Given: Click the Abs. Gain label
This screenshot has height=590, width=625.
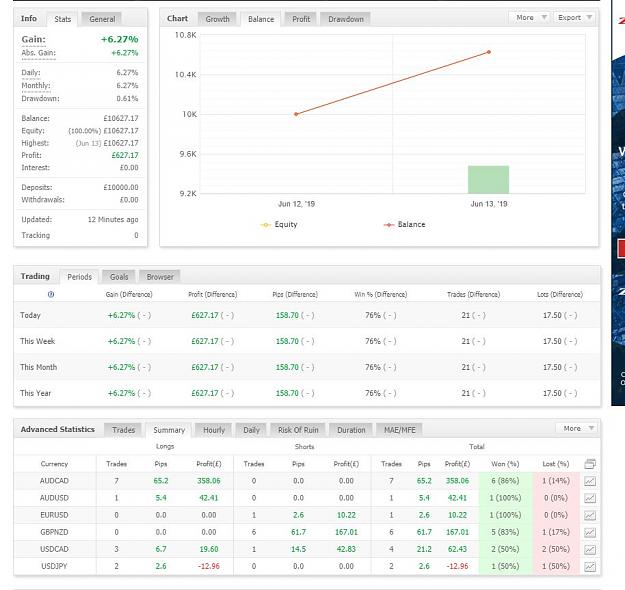Looking at the screenshot, I should tap(39, 53).
